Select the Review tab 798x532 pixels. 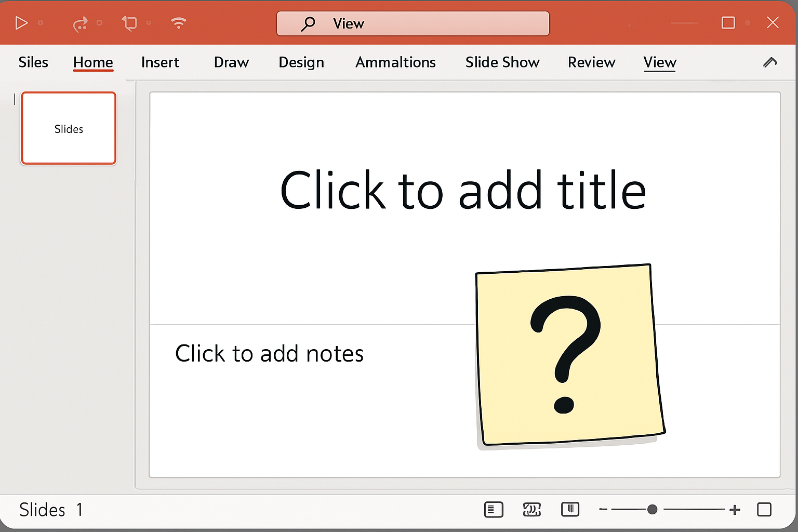pyautogui.click(x=591, y=62)
